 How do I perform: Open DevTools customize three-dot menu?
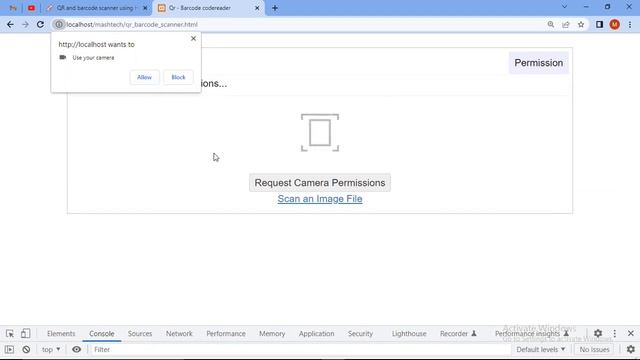(x=615, y=333)
